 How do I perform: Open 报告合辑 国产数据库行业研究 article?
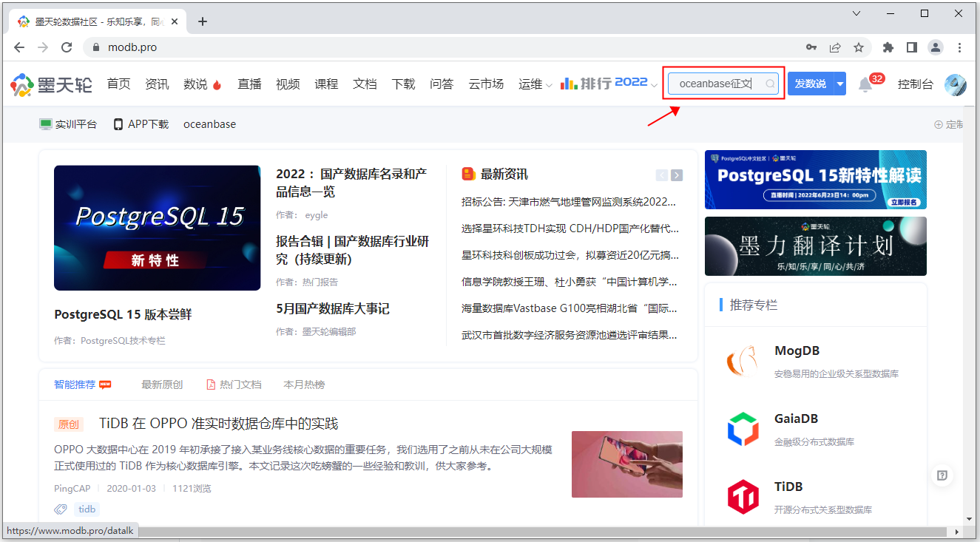point(353,250)
